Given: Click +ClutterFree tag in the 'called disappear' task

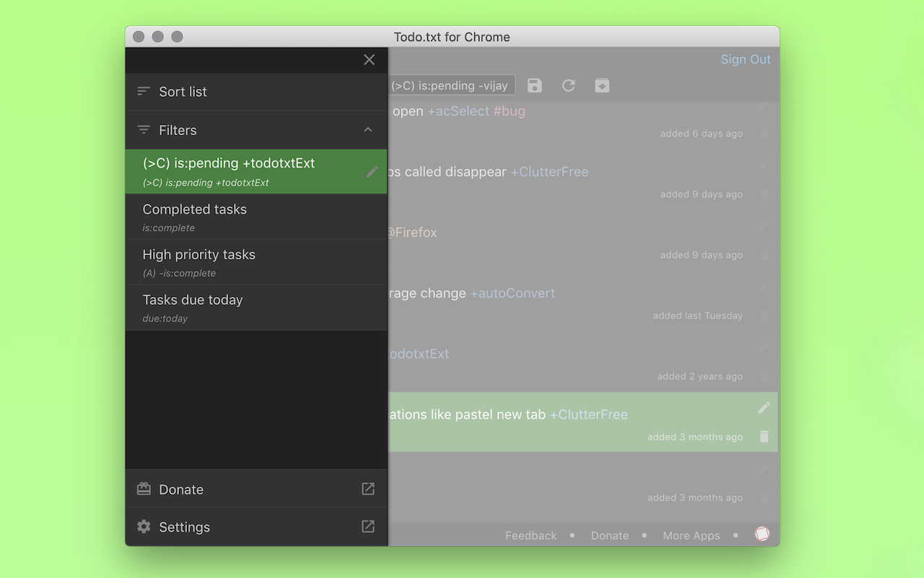Looking at the screenshot, I should (549, 172).
